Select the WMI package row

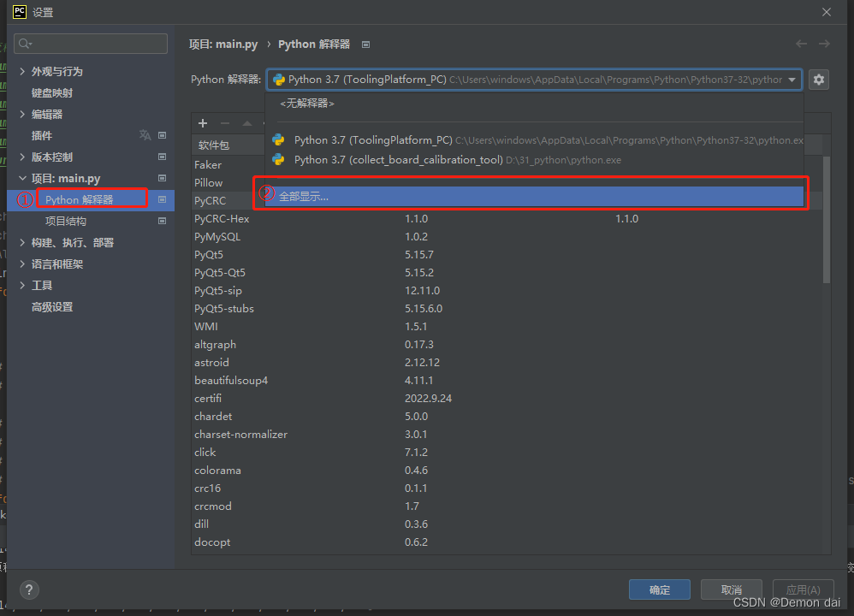[x=507, y=326]
